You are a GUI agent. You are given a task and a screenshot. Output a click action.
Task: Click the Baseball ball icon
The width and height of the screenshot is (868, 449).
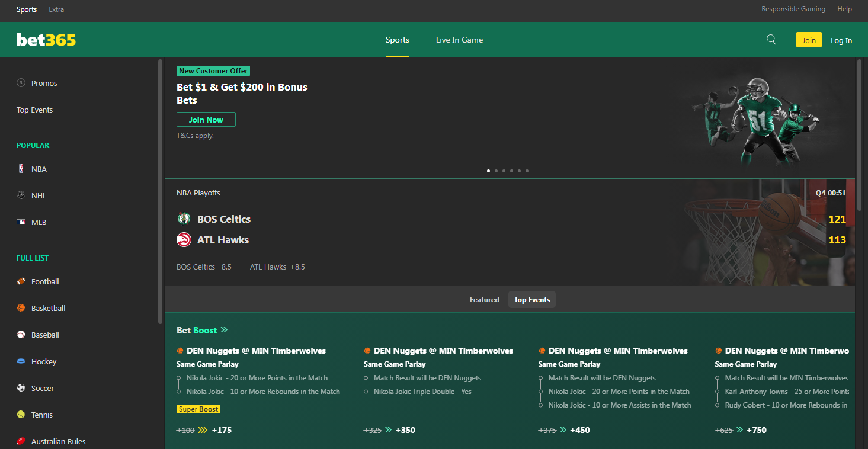point(21,335)
